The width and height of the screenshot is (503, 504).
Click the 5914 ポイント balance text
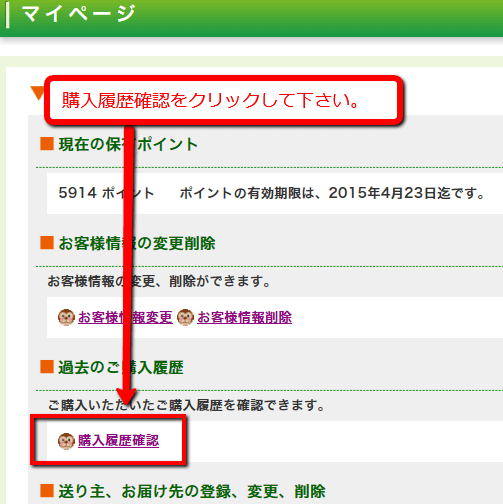point(106,193)
